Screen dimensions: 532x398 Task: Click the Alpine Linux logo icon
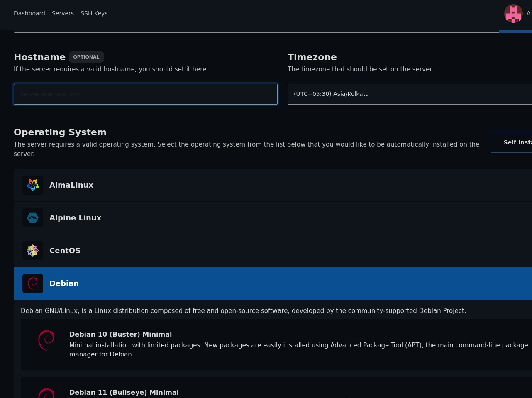tap(33, 218)
